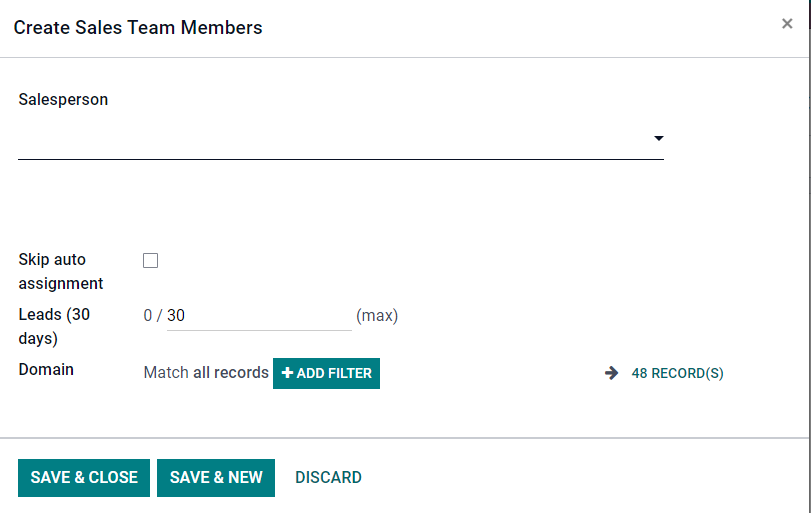Focus the Leads max value field

(x=258, y=316)
